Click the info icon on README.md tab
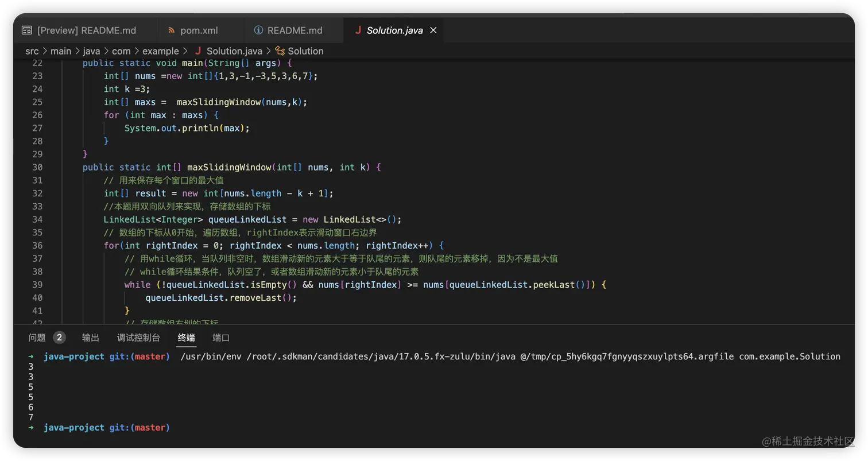868x461 pixels. pyautogui.click(x=258, y=30)
